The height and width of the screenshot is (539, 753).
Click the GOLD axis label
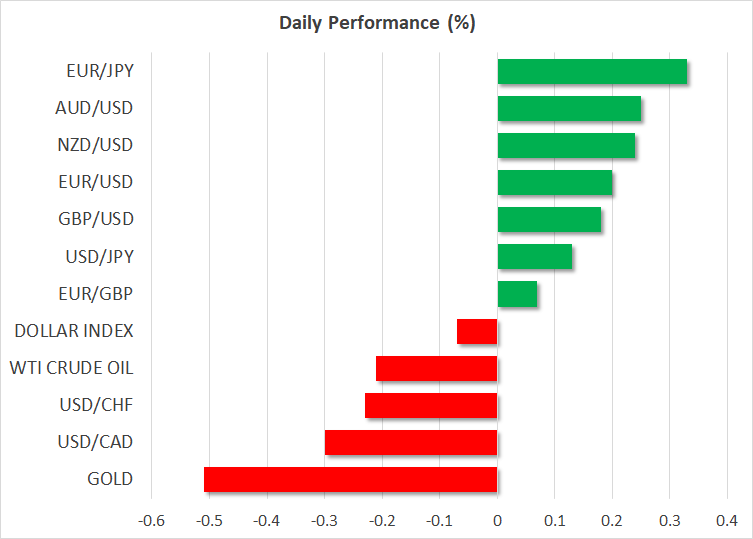click(x=110, y=479)
